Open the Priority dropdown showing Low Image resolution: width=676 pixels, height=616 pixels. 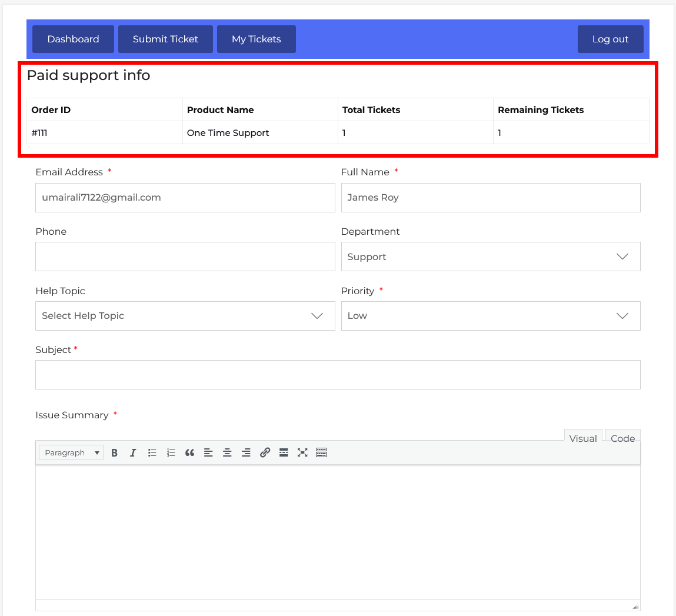click(x=490, y=316)
